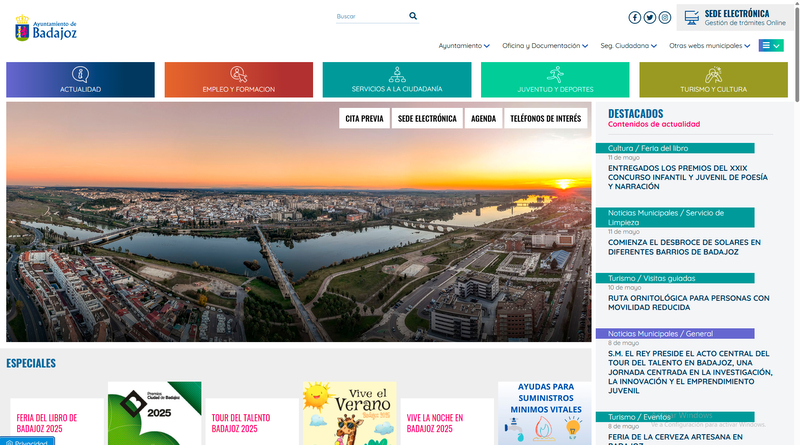Open Sede Electrónica Gestión de trámites link
This screenshot has width=800, height=445.
click(x=735, y=17)
